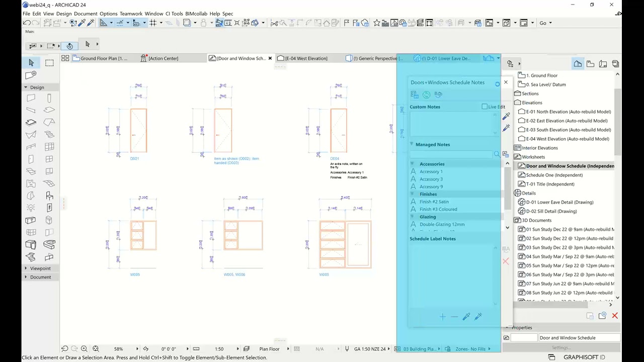Toggle the Snap Guides toolbar button
644x362 pixels.
(x=120, y=23)
